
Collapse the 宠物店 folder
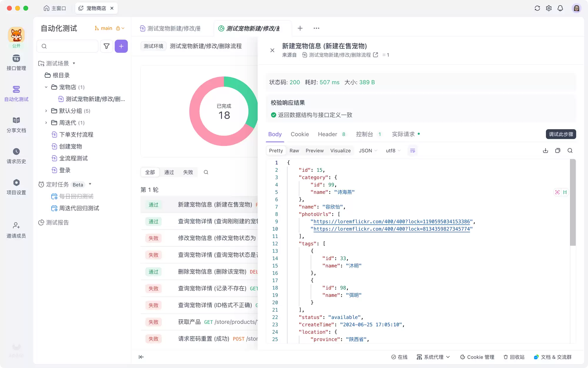(x=46, y=87)
